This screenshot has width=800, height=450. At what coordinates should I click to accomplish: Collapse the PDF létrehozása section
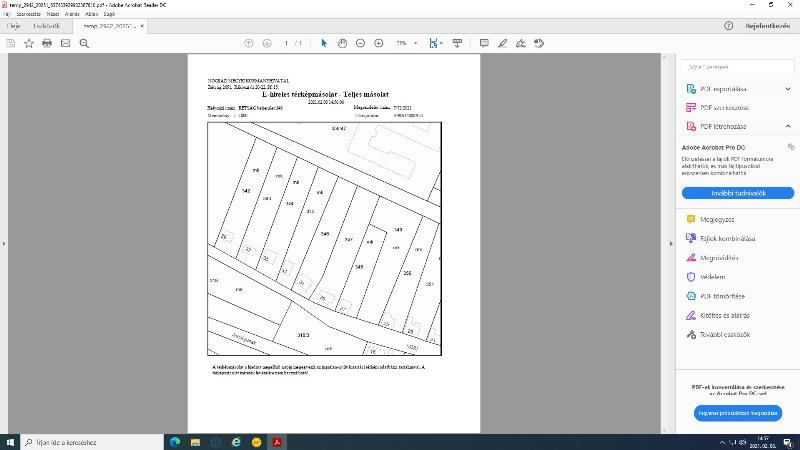[x=789, y=127]
